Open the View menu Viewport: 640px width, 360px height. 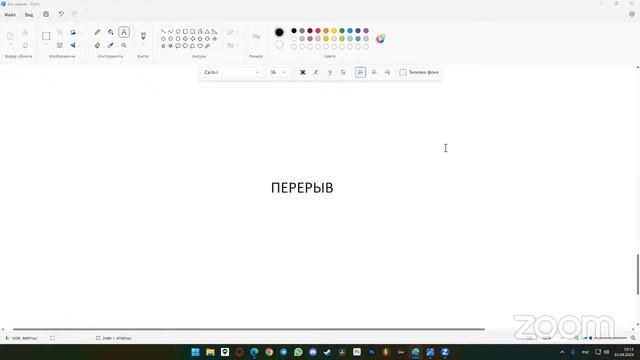29,15
